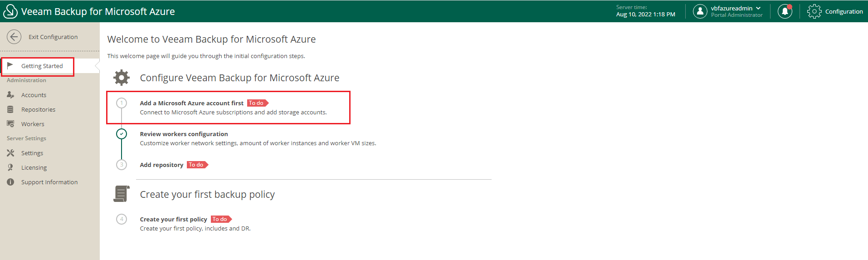This screenshot has width=868, height=260.
Task: Click the Workers sidebar icon
Action: 10,124
